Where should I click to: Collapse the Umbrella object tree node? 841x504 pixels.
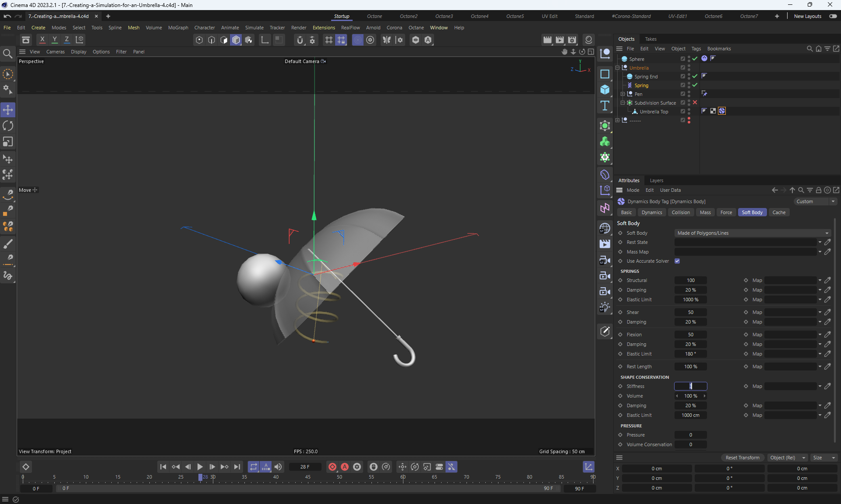(x=618, y=68)
